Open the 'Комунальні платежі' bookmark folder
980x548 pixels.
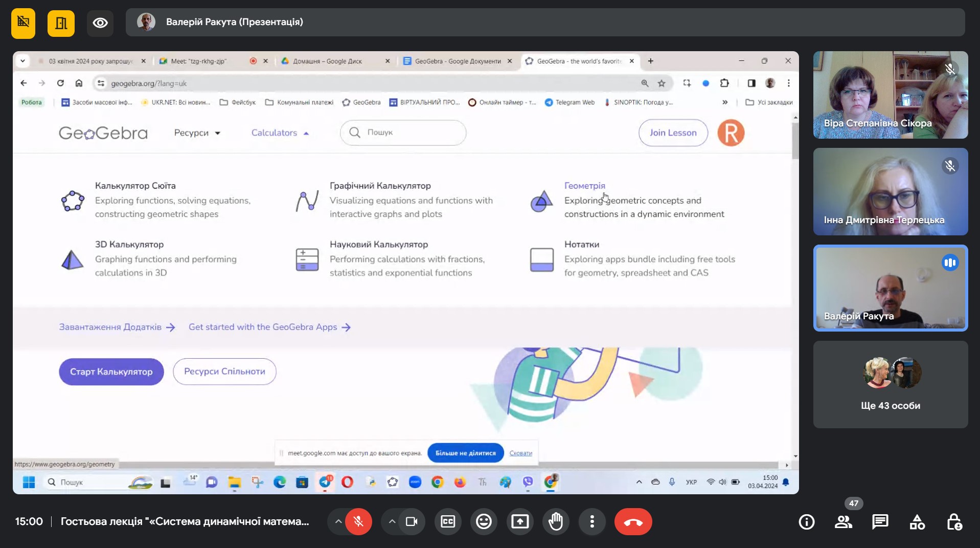tap(299, 102)
